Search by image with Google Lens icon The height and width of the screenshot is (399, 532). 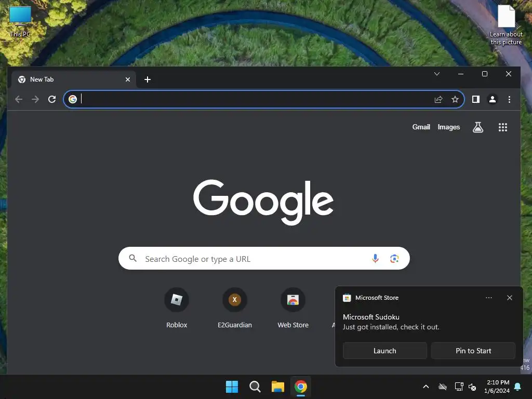point(394,259)
